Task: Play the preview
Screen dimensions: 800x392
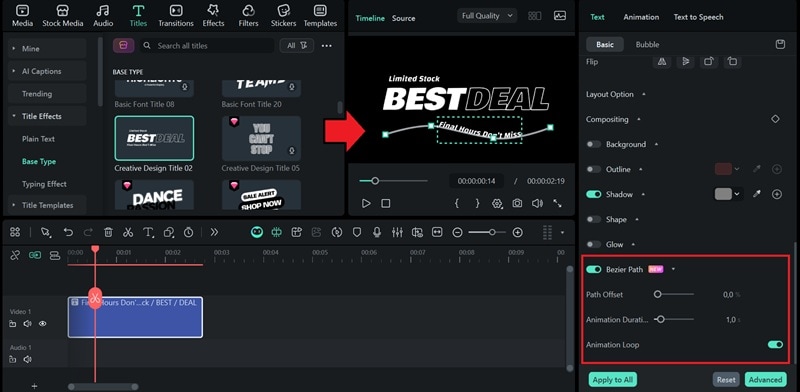Action: pyautogui.click(x=366, y=203)
